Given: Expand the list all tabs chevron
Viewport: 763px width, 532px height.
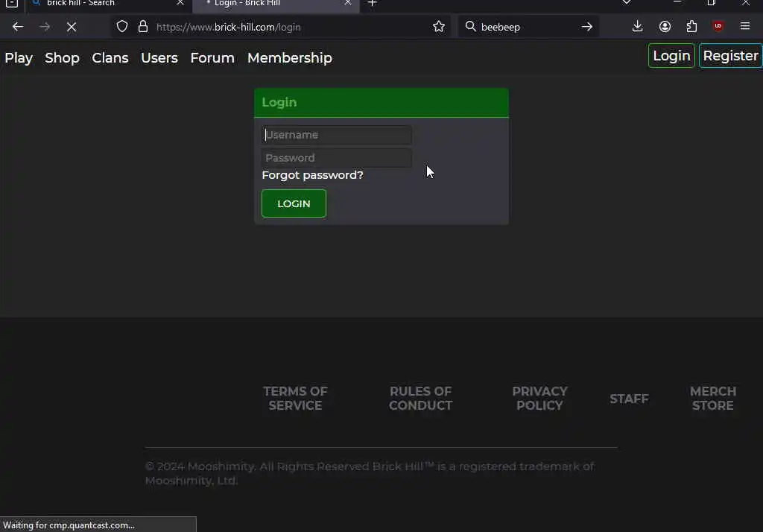Looking at the screenshot, I should (x=627, y=2).
